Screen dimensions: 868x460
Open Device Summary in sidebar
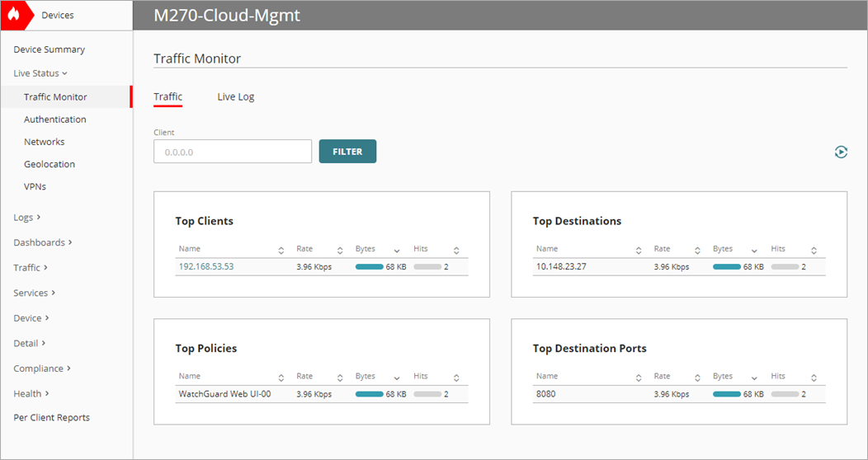[50, 49]
